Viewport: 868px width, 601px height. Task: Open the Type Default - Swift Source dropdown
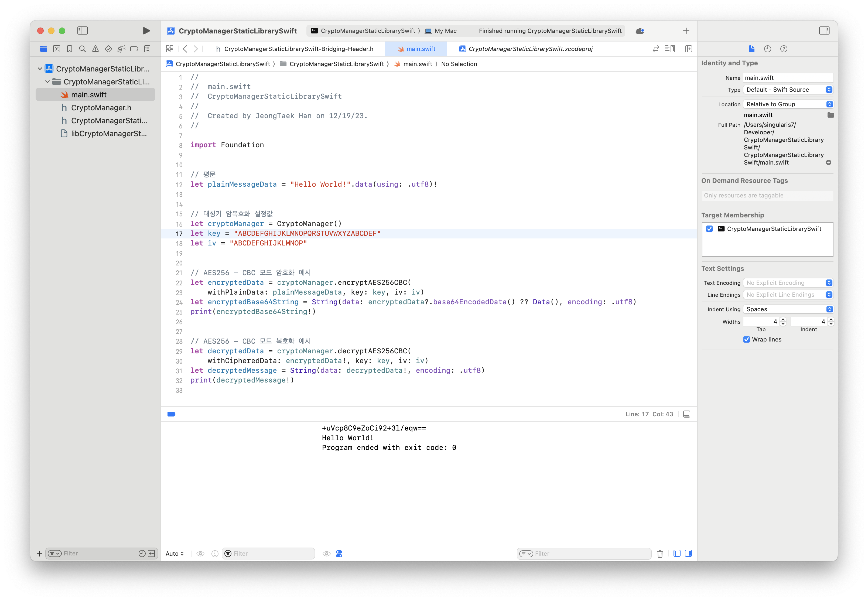click(x=788, y=90)
